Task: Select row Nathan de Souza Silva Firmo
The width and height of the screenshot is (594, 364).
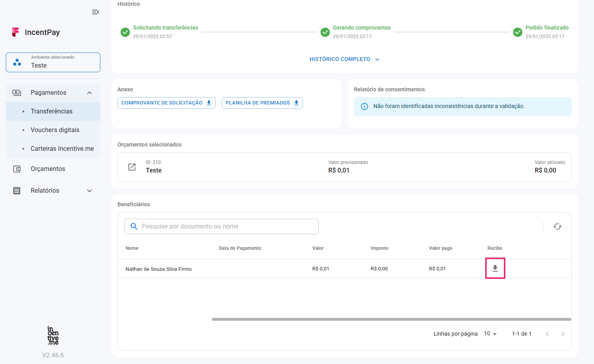Action: [x=345, y=269]
